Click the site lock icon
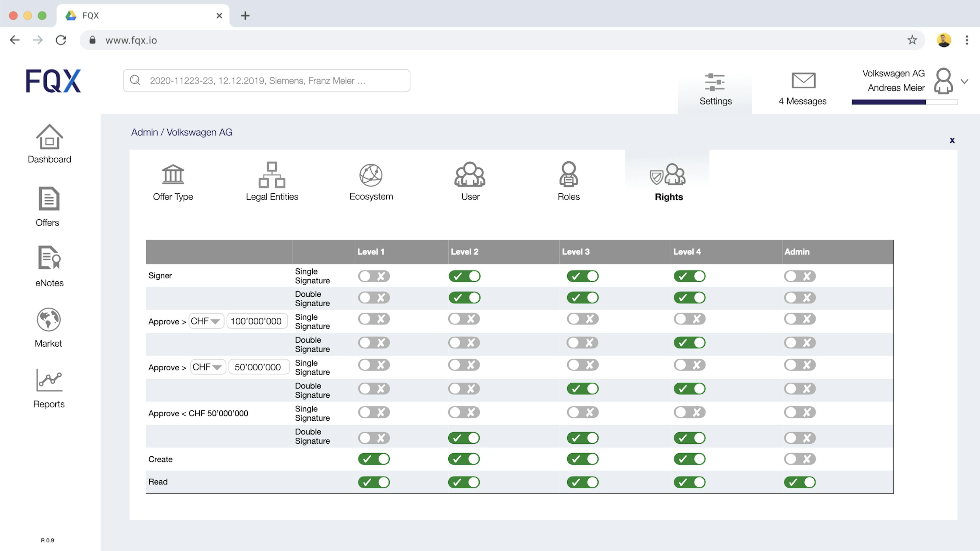The image size is (980, 551). tap(92, 40)
